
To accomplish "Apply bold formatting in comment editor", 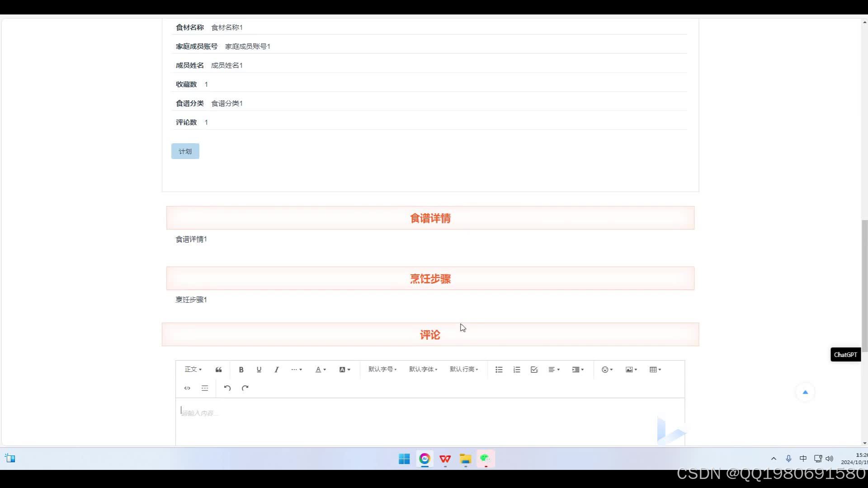I will click(x=241, y=370).
